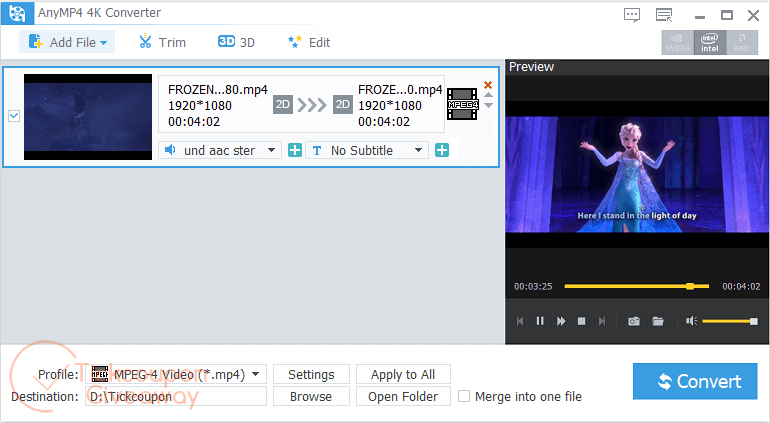This screenshot has height=423, width=770.
Task: Click the Open Folder button
Action: click(x=403, y=396)
